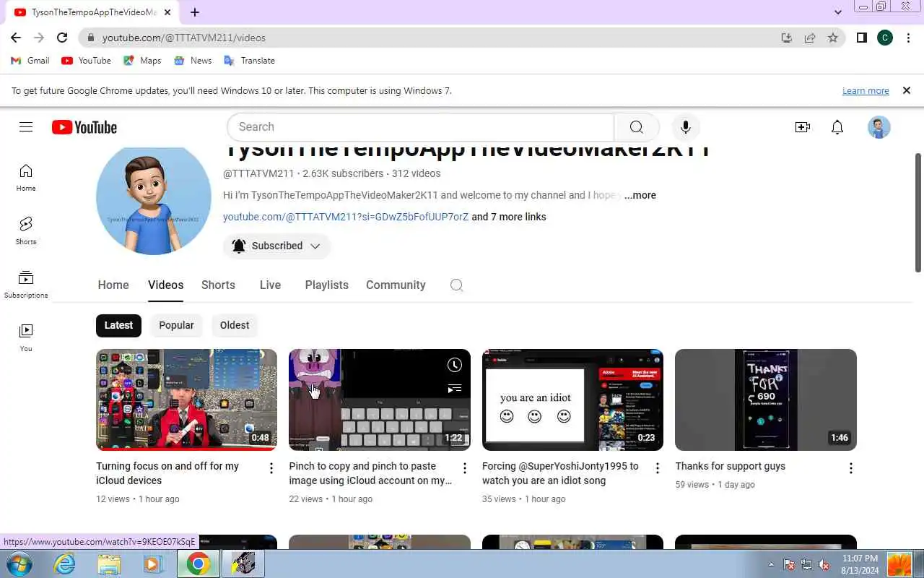Play the 'you are an idiot' video thumbnail
This screenshot has height=578, width=924.
point(572,400)
